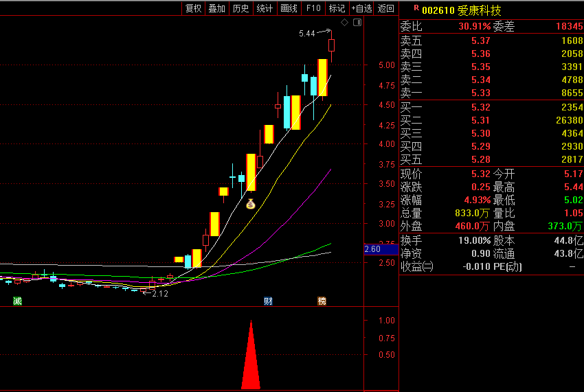
Task: Select the 买三 bid price 5.30
Action: [481, 133]
